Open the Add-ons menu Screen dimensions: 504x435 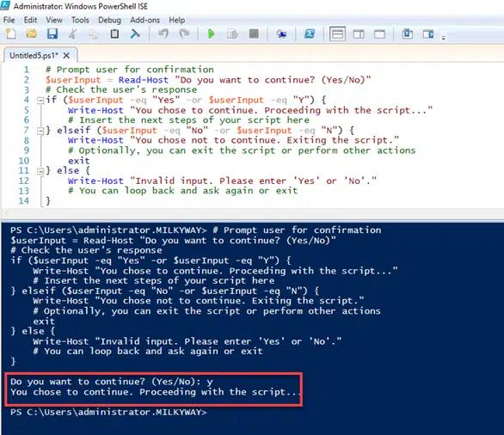145,20
